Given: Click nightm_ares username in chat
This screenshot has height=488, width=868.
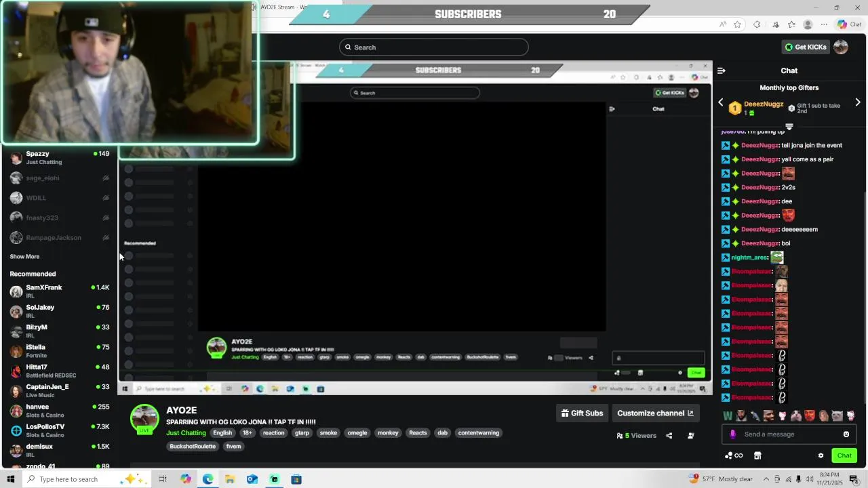Looking at the screenshot, I should [749, 258].
